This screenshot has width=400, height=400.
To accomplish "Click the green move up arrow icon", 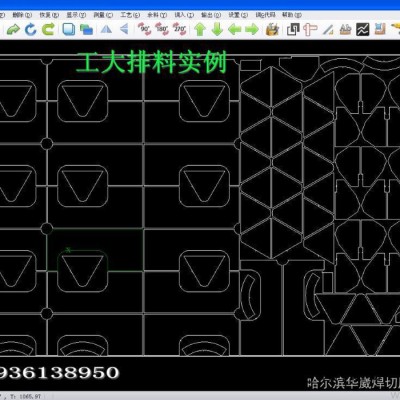I will pos(200,30).
